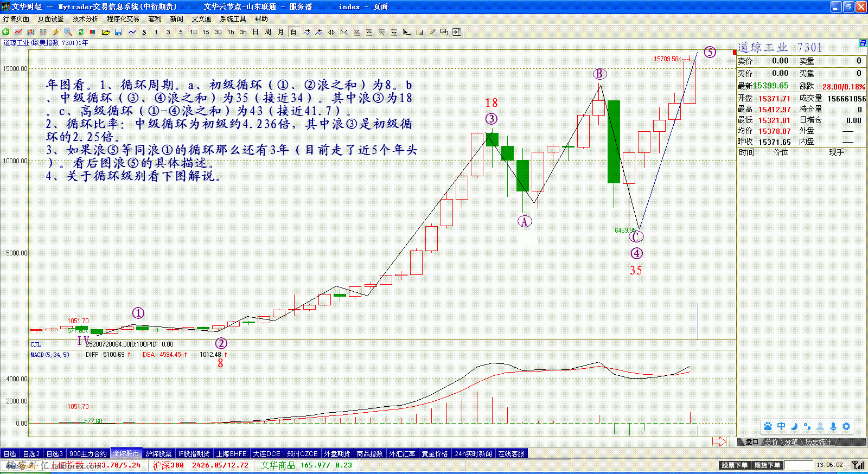Click the person icon in input toolbar
The height and width of the screenshot is (474, 868).
(x=820, y=426)
